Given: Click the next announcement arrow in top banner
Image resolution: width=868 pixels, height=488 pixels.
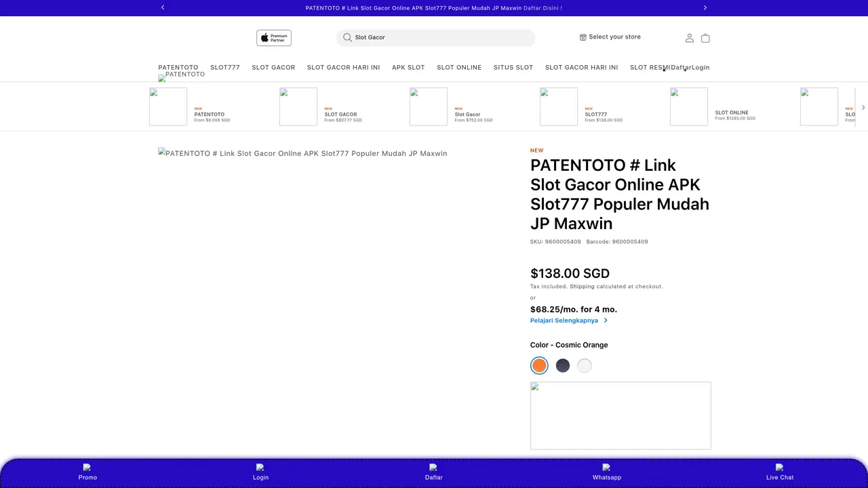Looking at the screenshot, I should coord(705,7).
